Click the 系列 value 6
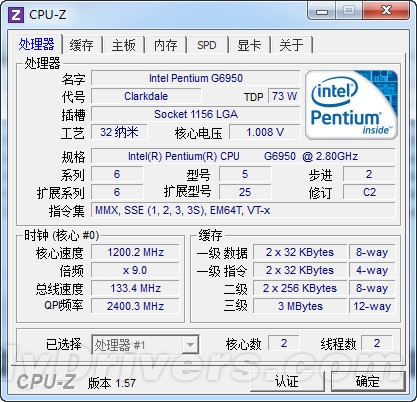 tap(117, 174)
